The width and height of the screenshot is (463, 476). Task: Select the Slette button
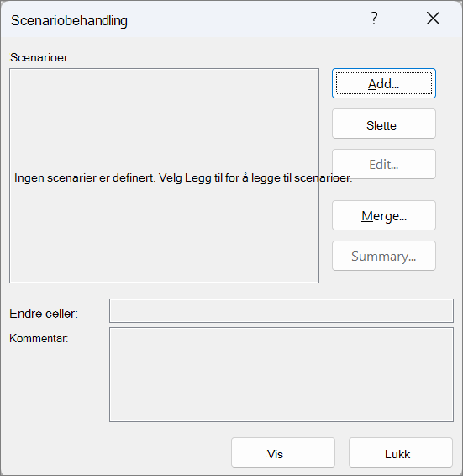(384, 124)
